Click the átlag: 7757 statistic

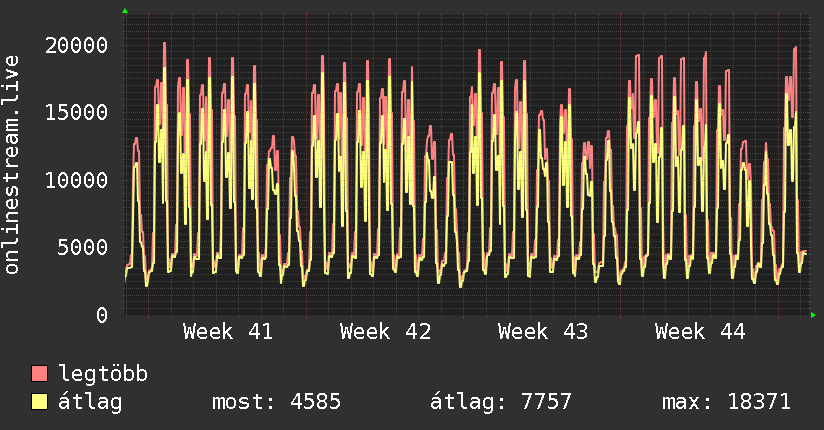500,402
